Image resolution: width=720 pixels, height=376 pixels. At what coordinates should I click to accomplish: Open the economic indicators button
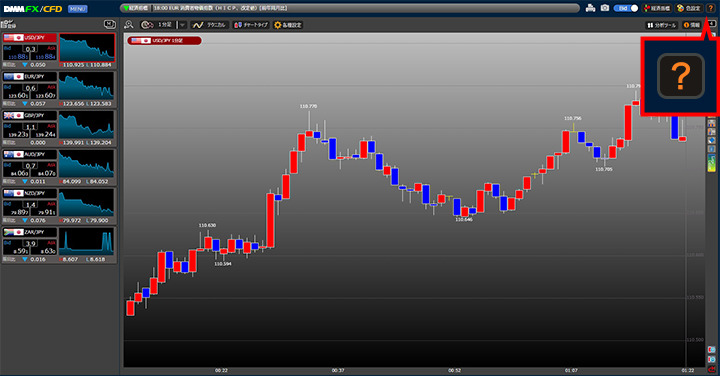657,8
